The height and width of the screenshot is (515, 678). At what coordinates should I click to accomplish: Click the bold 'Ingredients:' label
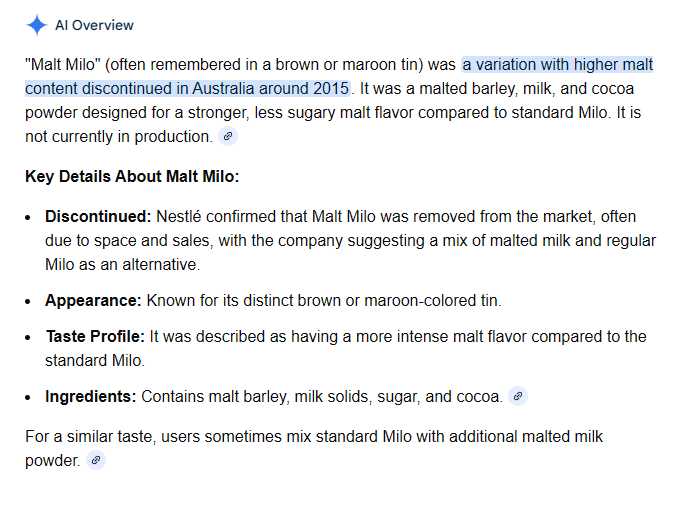(x=91, y=397)
